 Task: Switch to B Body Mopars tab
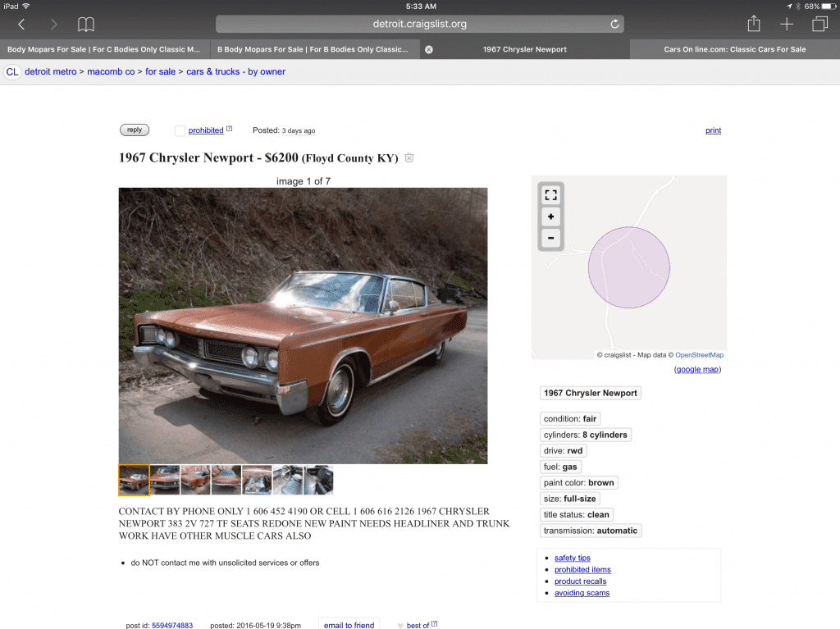[x=315, y=49]
